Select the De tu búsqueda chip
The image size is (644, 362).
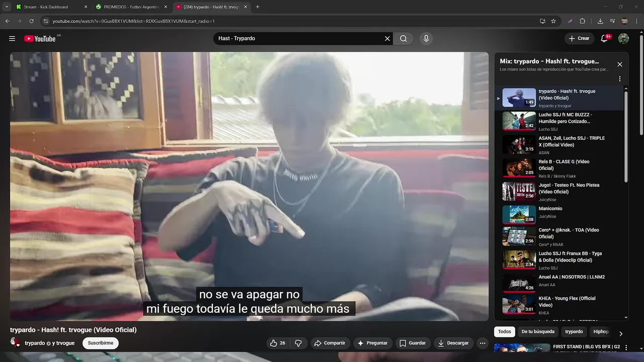tap(538, 332)
